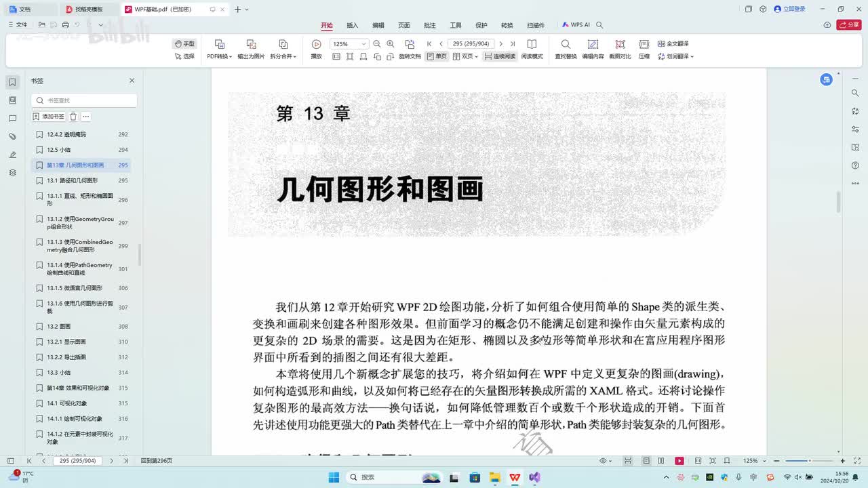The height and width of the screenshot is (488, 868).
Task: Click the 压缩 compress icon
Action: pos(644,44)
